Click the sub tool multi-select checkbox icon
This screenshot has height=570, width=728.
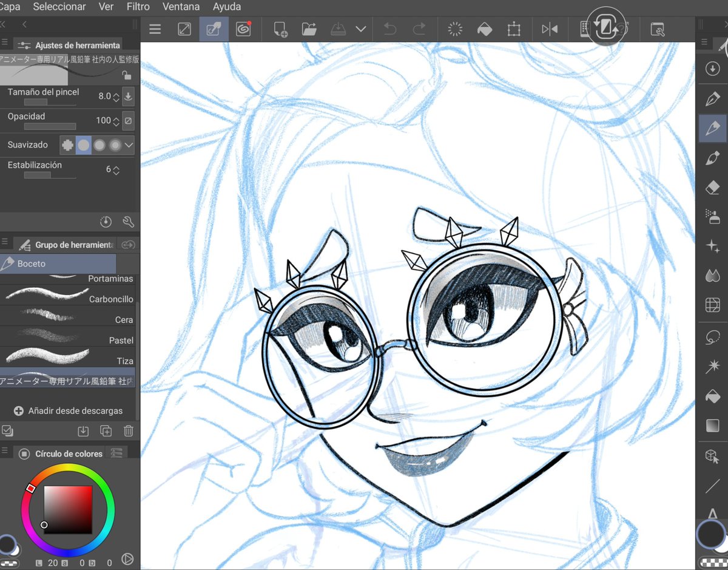click(7, 431)
